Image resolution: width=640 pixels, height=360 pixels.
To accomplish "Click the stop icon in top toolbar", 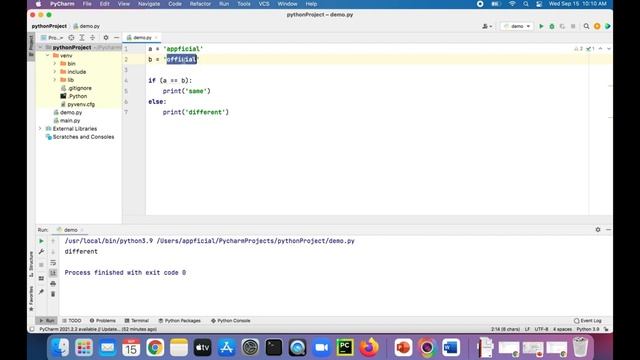I will [x=573, y=26].
